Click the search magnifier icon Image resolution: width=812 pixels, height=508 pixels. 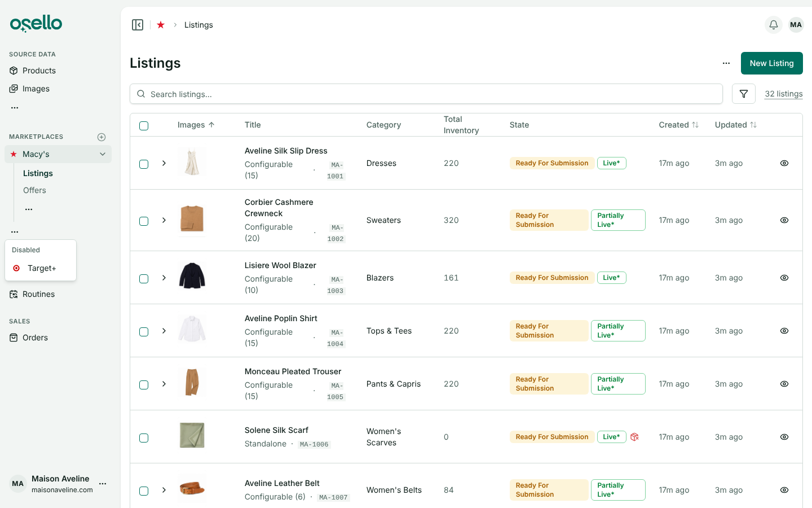point(141,94)
